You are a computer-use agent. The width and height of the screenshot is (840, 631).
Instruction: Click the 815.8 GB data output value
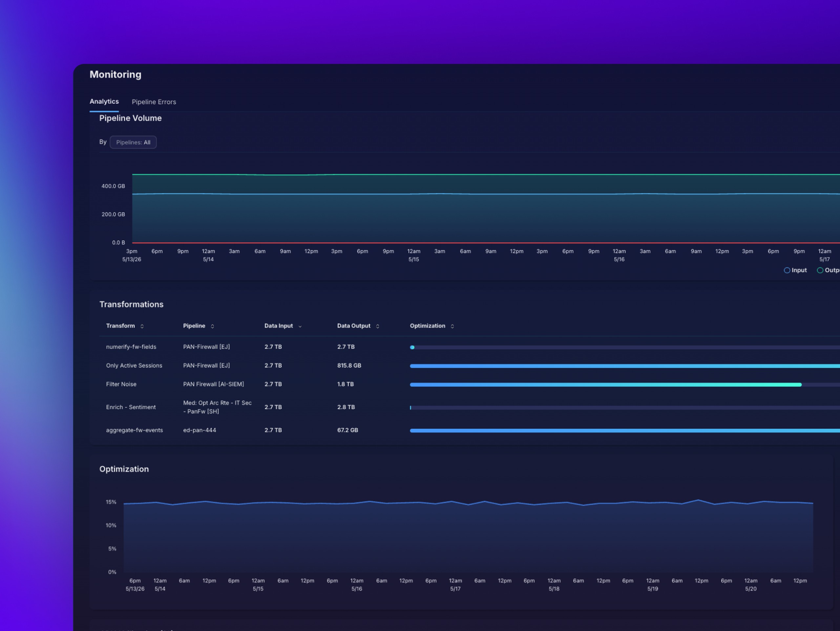click(x=349, y=365)
